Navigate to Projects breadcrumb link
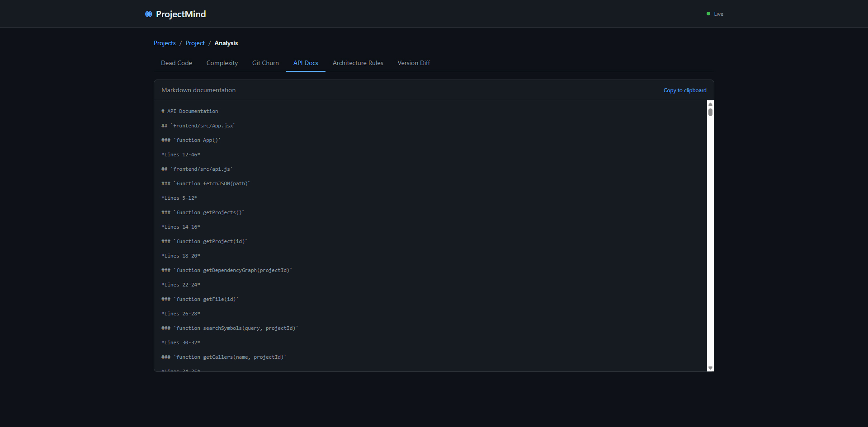The width and height of the screenshot is (868, 427). [x=165, y=43]
